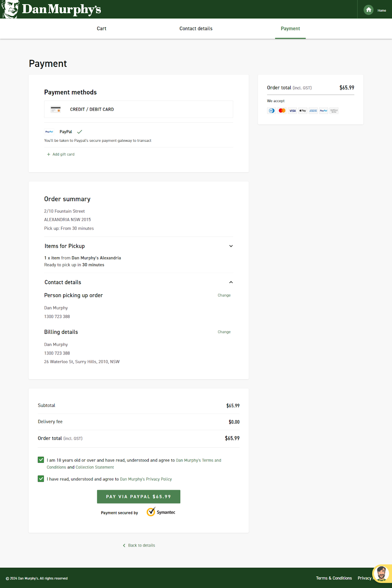
Task: Change the billing details
Action: (x=224, y=332)
